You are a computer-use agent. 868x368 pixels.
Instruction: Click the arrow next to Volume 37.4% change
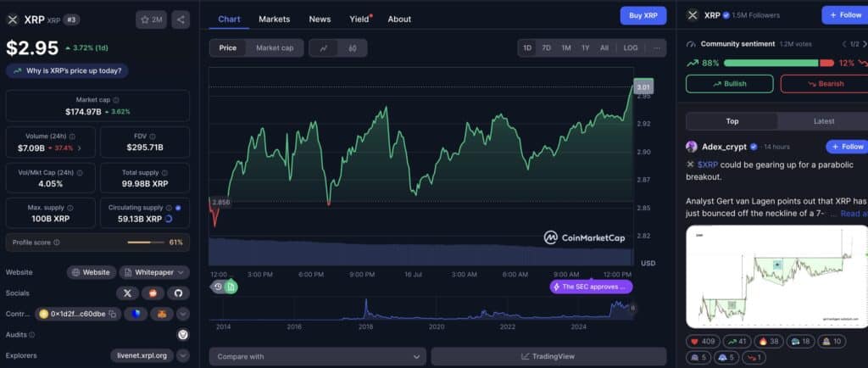(79, 148)
